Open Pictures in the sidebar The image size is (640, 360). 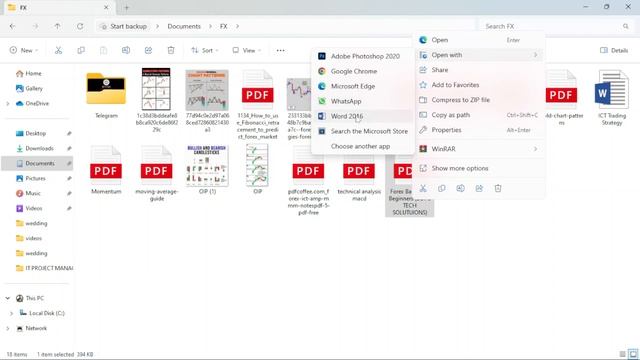click(35, 178)
